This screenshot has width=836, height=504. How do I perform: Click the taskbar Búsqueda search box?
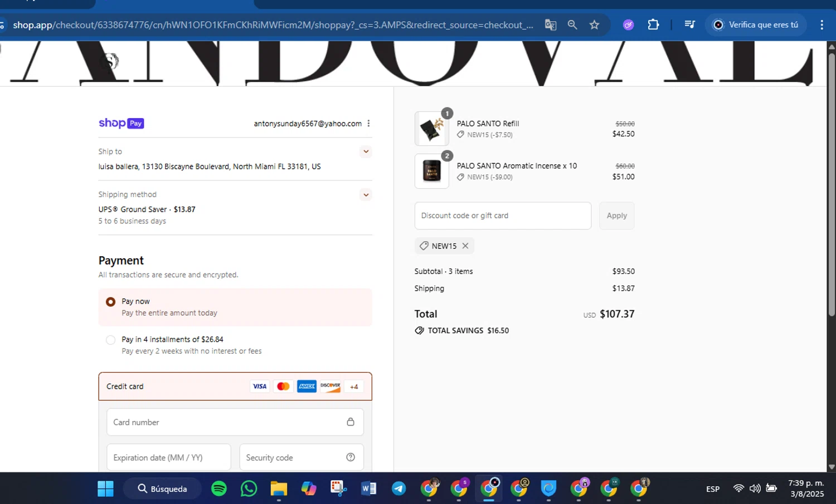(x=162, y=488)
